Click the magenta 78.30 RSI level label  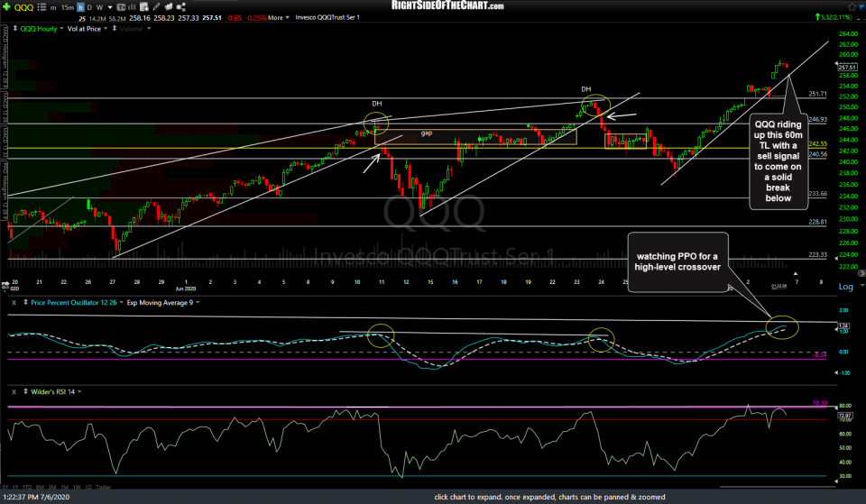(820, 404)
